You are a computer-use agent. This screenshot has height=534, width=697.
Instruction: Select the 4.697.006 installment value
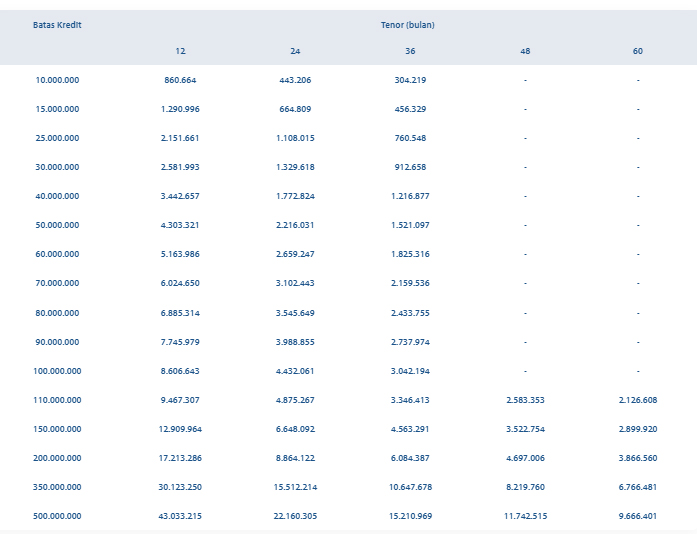click(x=525, y=458)
